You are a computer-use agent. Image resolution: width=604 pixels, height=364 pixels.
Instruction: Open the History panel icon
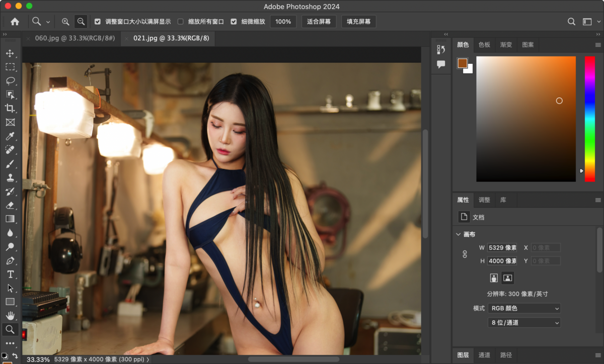coord(441,49)
